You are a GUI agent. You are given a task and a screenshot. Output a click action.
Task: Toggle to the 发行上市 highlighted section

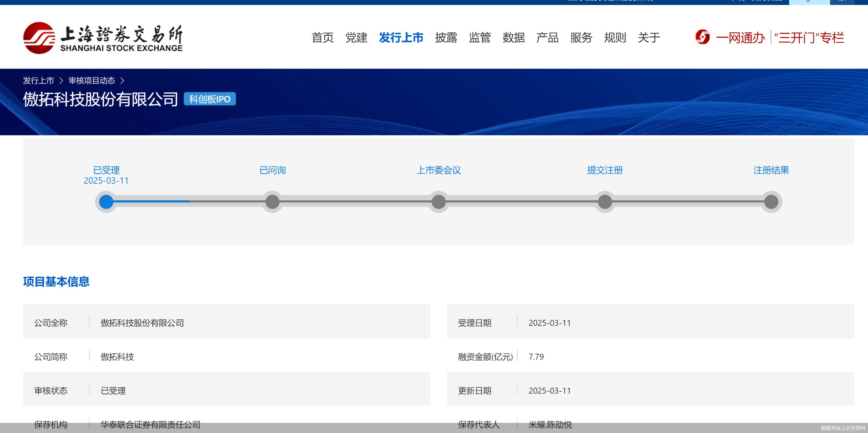401,37
